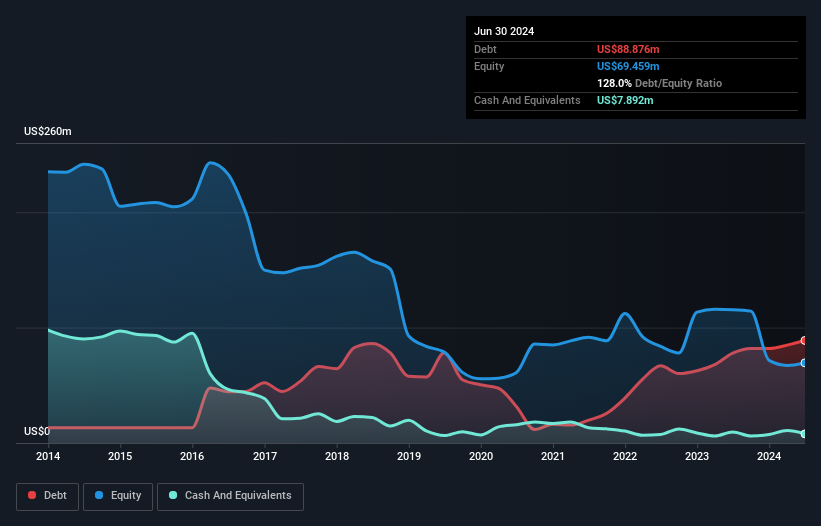Screen dimensions: 821x526
Task: Click the Debt label in tooltip
Action: point(485,49)
